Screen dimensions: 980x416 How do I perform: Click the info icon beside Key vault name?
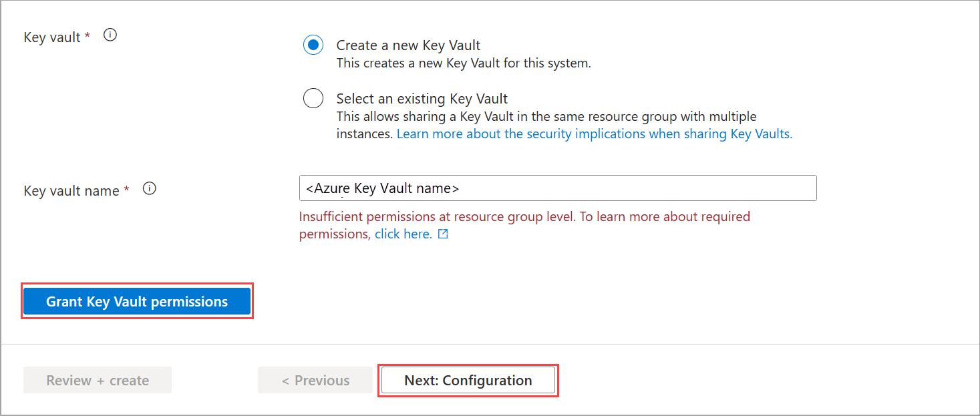(150, 189)
